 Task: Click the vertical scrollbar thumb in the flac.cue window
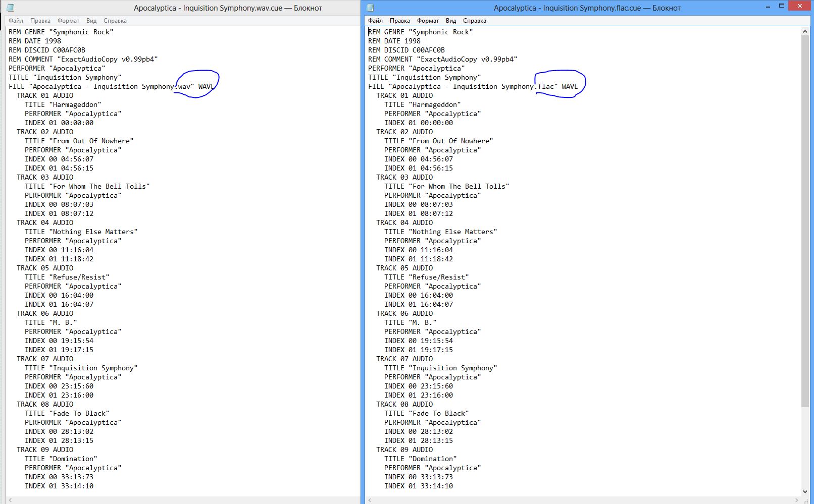[805, 221]
